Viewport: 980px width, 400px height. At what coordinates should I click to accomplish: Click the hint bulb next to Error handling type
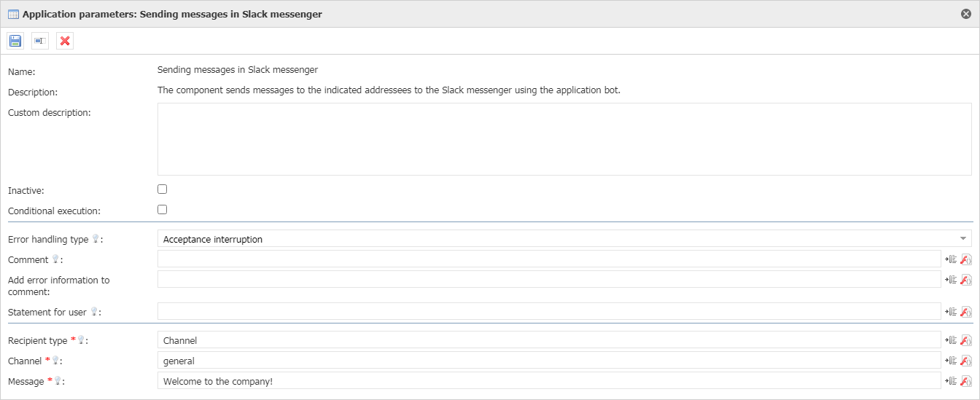click(95, 239)
